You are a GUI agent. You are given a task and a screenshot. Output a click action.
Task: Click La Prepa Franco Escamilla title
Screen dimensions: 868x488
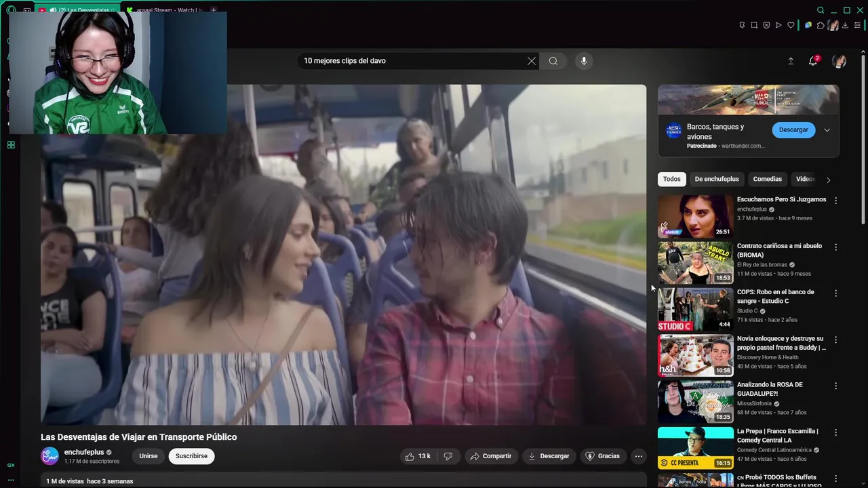click(x=778, y=435)
